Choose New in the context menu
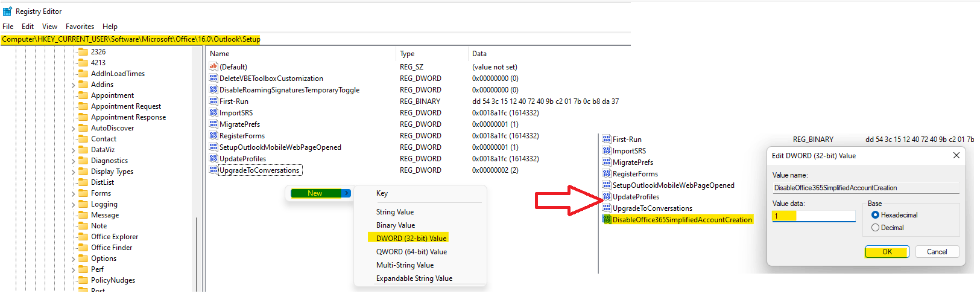The height and width of the screenshot is (302, 980). pyautogui.click(x=320, y=193)
